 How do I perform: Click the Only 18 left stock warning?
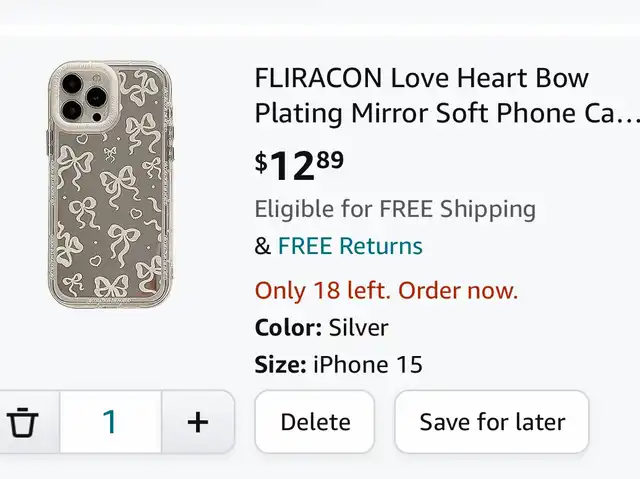click(x=386, y=291)
